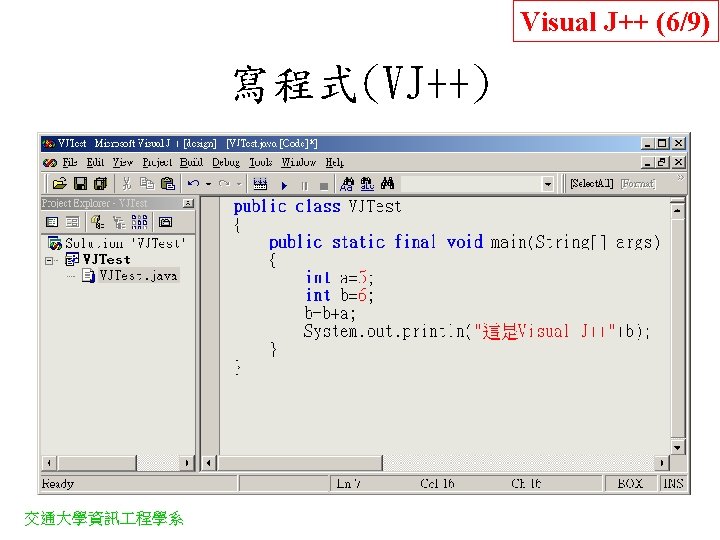Click the code editor scroll right arrow

click(x=661, y=463)
